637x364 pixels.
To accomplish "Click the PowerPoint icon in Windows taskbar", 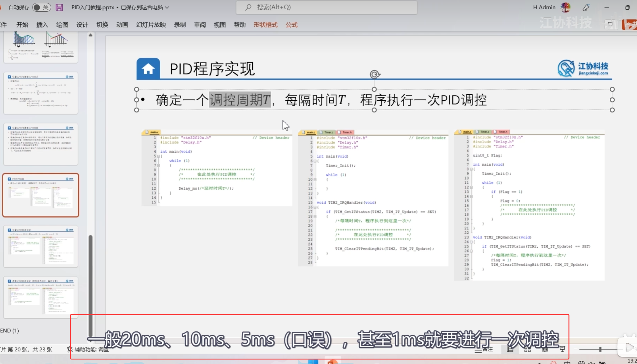I will coord(332,361).
